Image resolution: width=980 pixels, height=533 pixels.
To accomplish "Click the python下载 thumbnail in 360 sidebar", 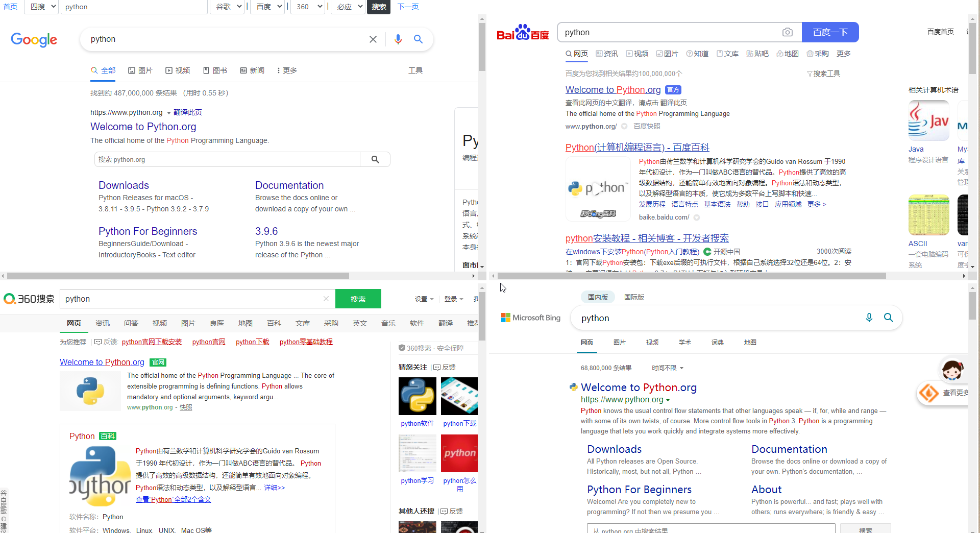I will [459, 396].
